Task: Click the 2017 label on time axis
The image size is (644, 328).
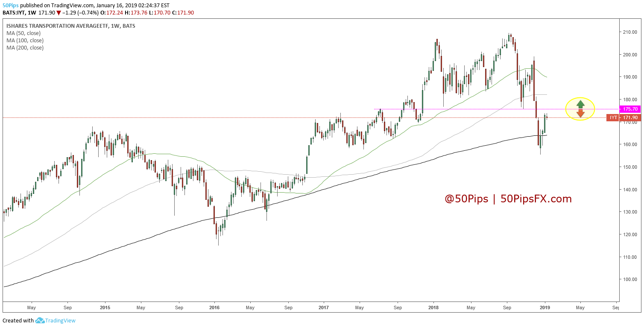Action: tap(324, 307)
